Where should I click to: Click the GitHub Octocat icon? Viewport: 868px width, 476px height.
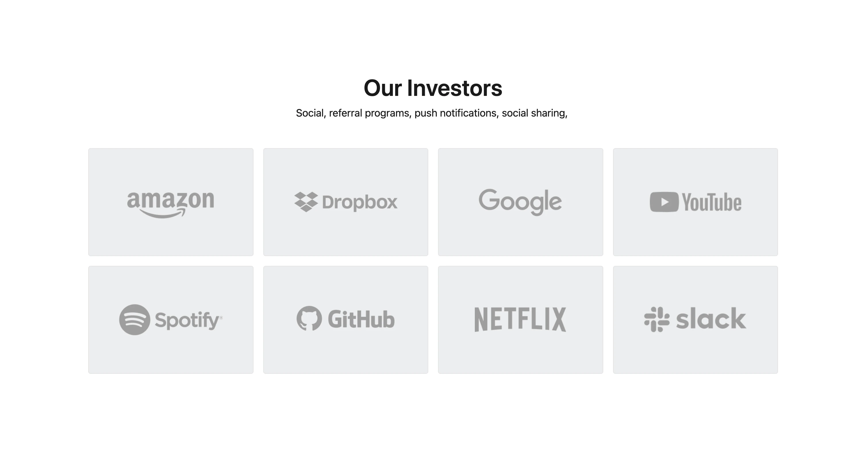pyautogui.click(x=309, y=318)
